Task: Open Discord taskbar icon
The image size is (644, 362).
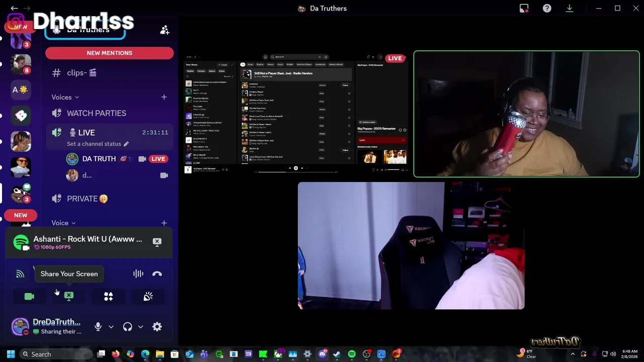Action: click(323, 354)
